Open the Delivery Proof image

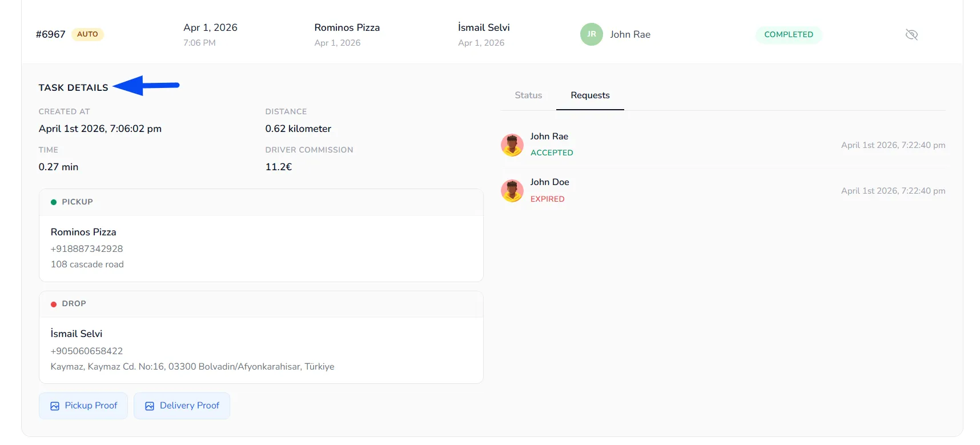(182, 406)
